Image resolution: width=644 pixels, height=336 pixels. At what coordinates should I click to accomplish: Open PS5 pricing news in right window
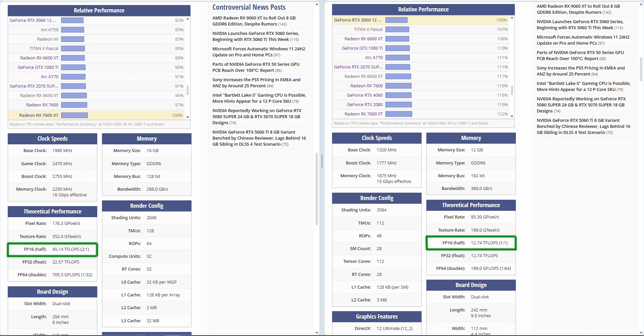click(581, 71)
